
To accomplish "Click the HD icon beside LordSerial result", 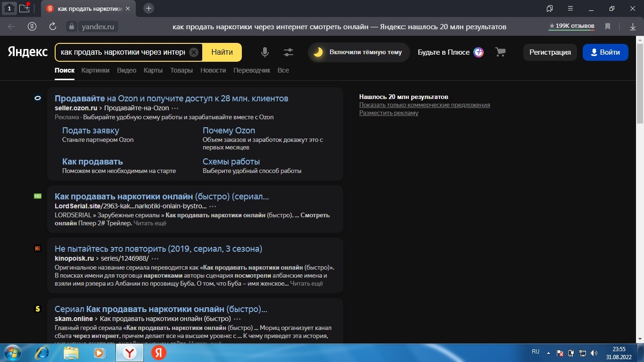I will tap(38, 196).
